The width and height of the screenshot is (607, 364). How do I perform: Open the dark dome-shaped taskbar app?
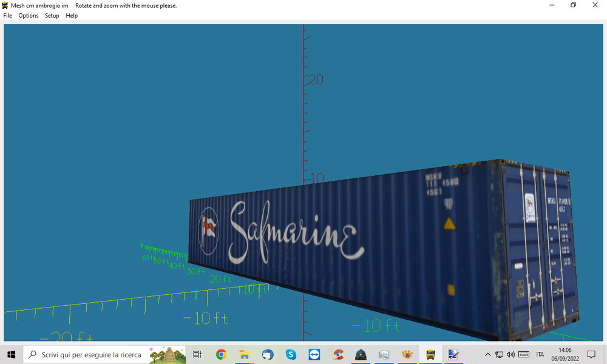coord(361,354)
